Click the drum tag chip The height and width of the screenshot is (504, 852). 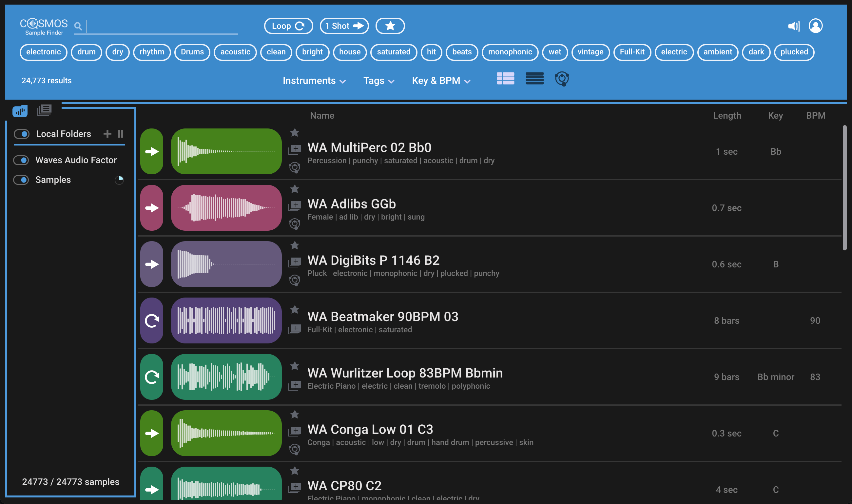[86, 52]
